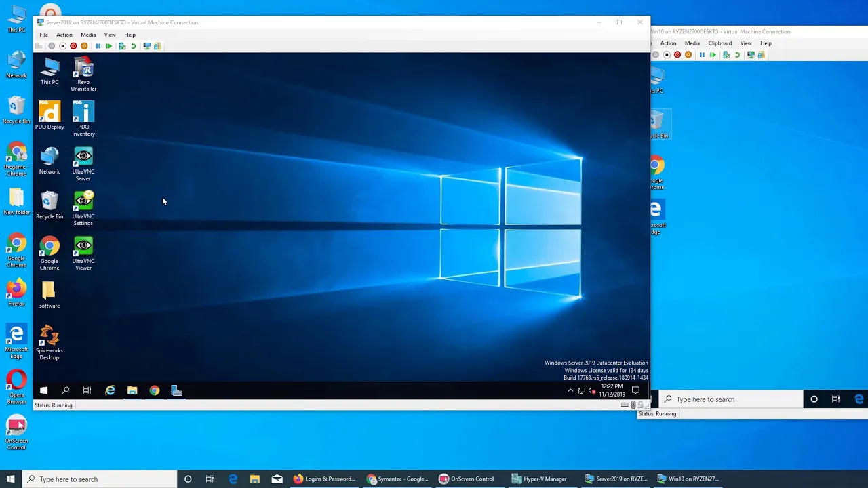Screen dimensions: 868x488
Task: Click green Reset/Resume icon in Server2019 toolbar
Action: pyautogui.click(x=108, y=46)
